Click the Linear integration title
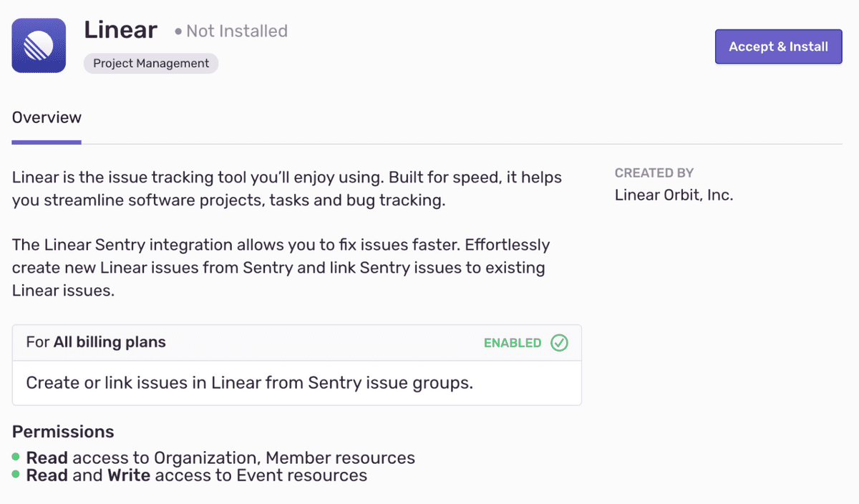This screenshot has width=859, height=504. [x=120, y=30]
